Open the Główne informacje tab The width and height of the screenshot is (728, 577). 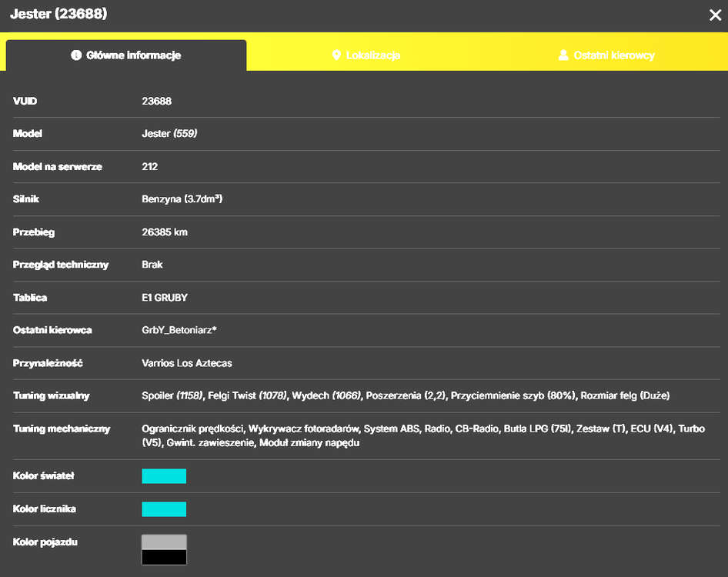tap(126, 55)
